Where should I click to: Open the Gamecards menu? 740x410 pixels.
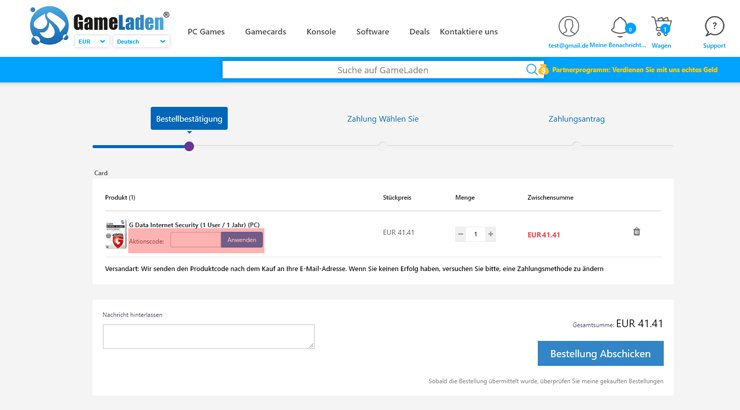[x=265, y=32]
